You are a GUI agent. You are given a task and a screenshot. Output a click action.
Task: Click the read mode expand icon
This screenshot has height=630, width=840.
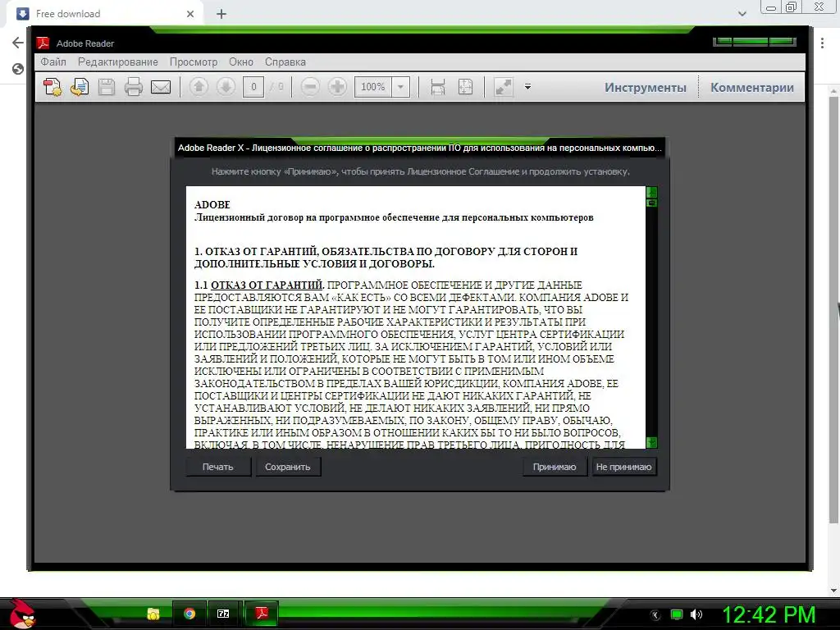tap(503, 87)
